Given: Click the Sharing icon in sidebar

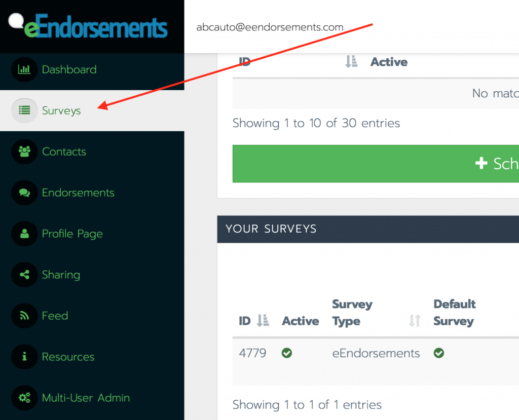Looking at the screenshot, I should [24, 275].
